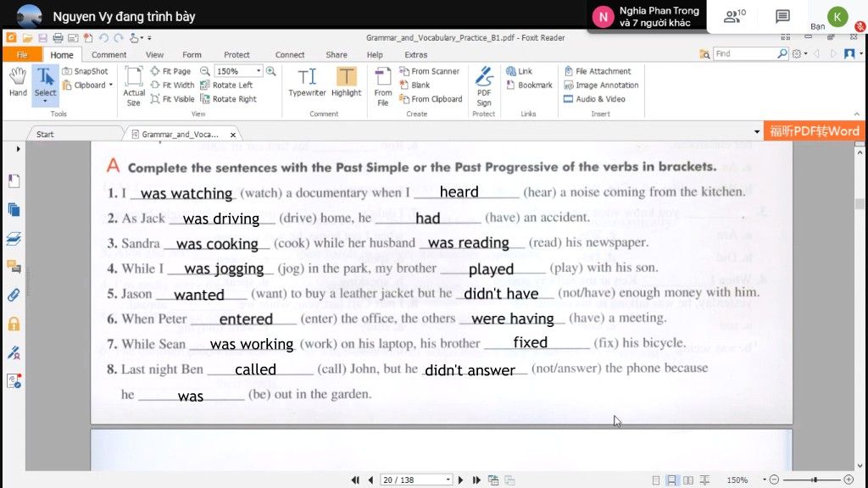Apply Fit Visible view
Screen dimensions: 868x488
pos(172,99)
